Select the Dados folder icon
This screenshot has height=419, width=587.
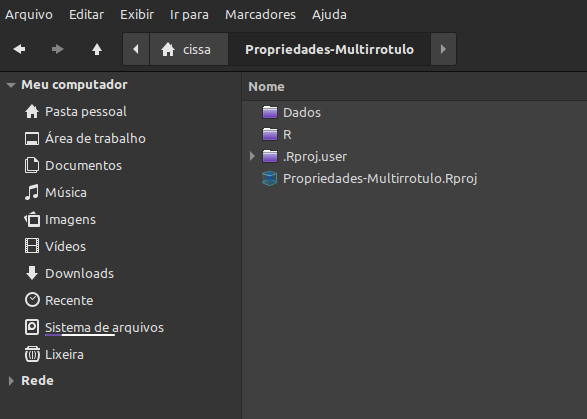tap(270, 112)
